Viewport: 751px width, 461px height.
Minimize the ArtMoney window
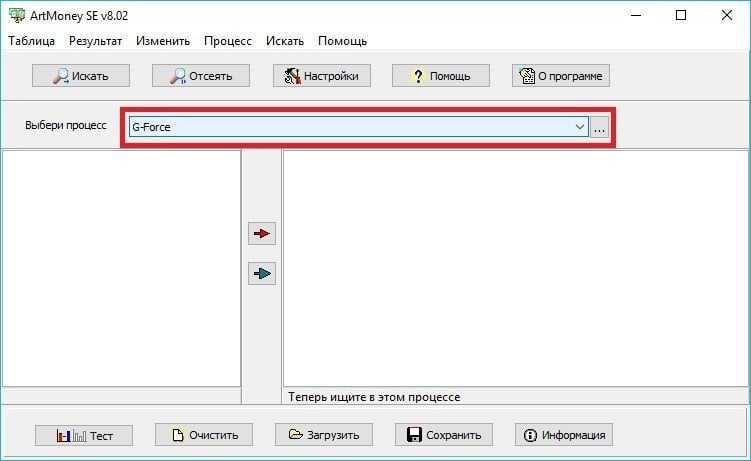(636, 15)
